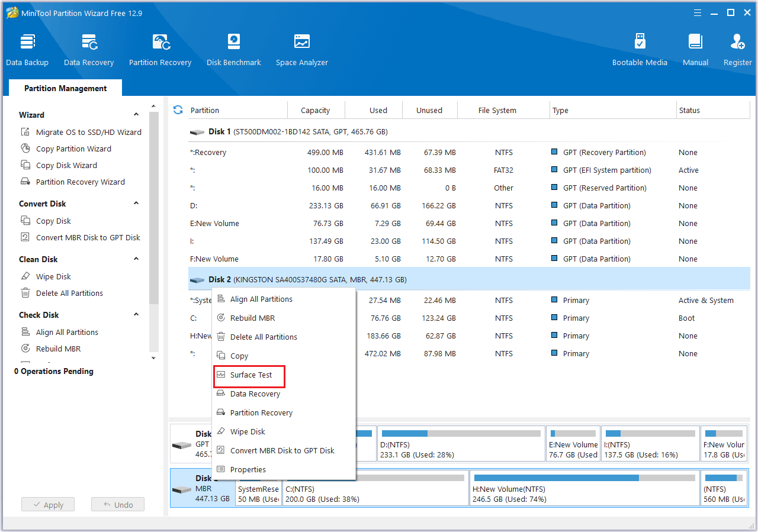Create Bootable Media
This screenshot has width=758, height=532.
tap(640, 50)
